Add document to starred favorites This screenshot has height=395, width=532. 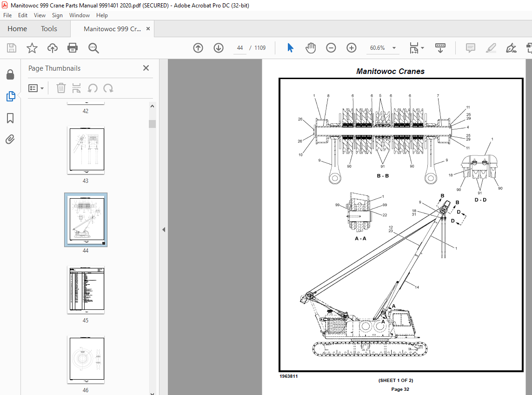click(32, 48)
